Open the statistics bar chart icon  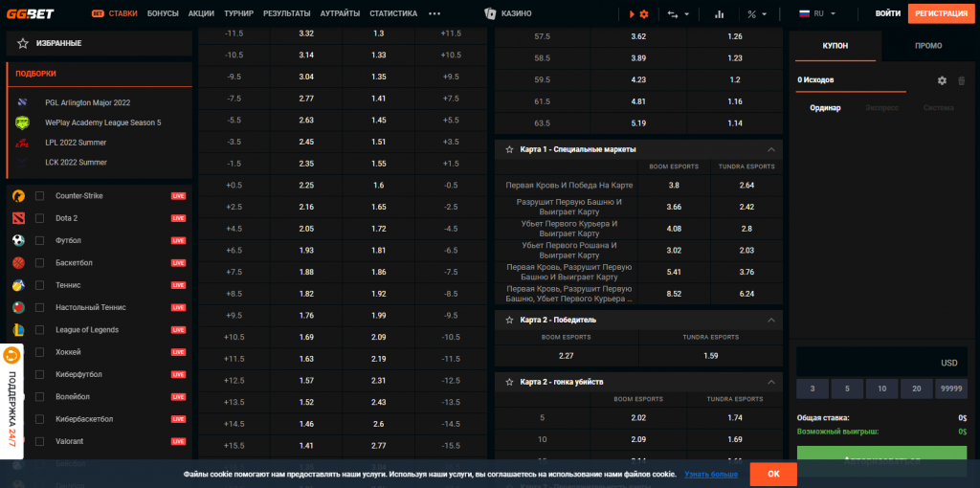(719, 14)
